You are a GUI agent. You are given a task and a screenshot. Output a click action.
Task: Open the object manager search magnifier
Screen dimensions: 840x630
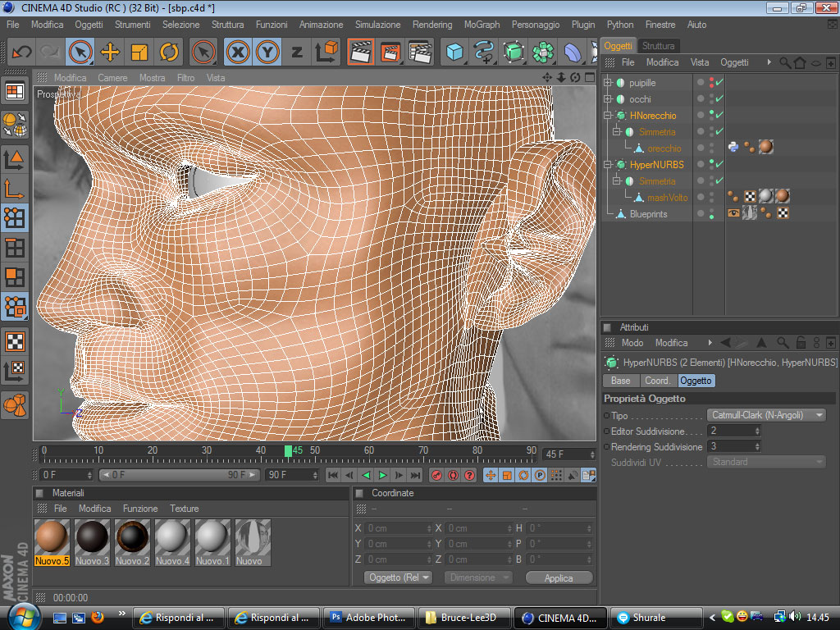[x=785, y=62]
